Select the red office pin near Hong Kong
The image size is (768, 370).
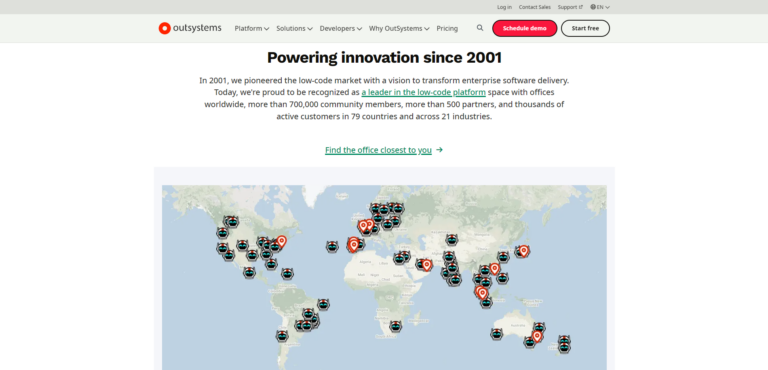click(x=495, y=269)
